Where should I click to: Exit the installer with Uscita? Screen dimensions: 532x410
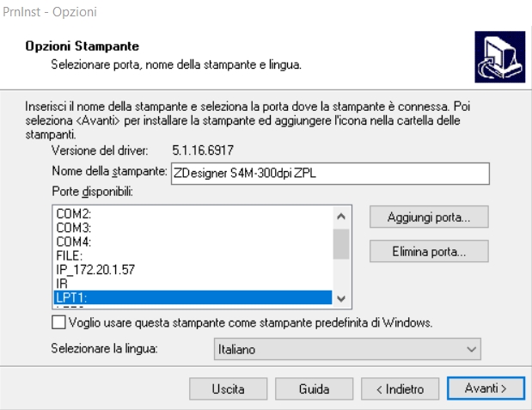[x=228, y=389]
